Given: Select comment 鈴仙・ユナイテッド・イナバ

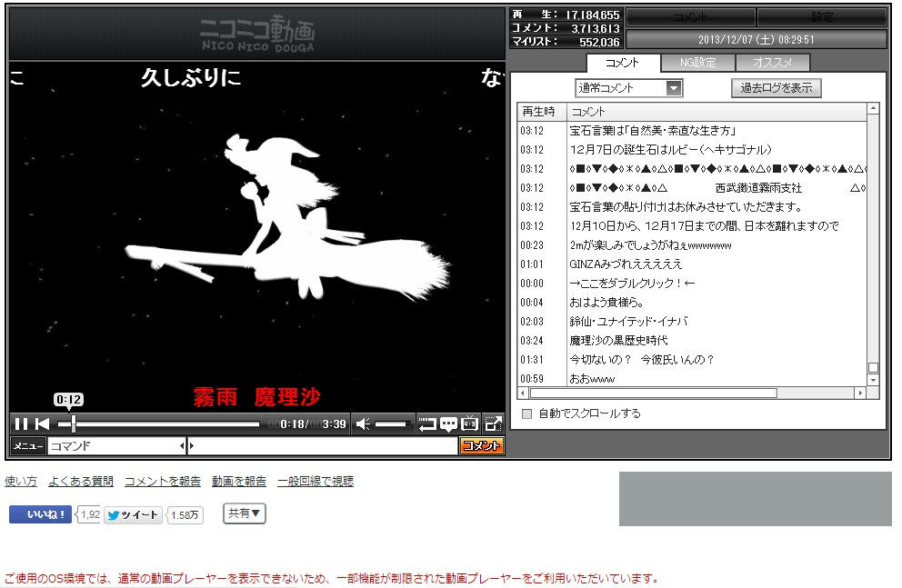Looking at the screenshot, I should coord(692,322).
